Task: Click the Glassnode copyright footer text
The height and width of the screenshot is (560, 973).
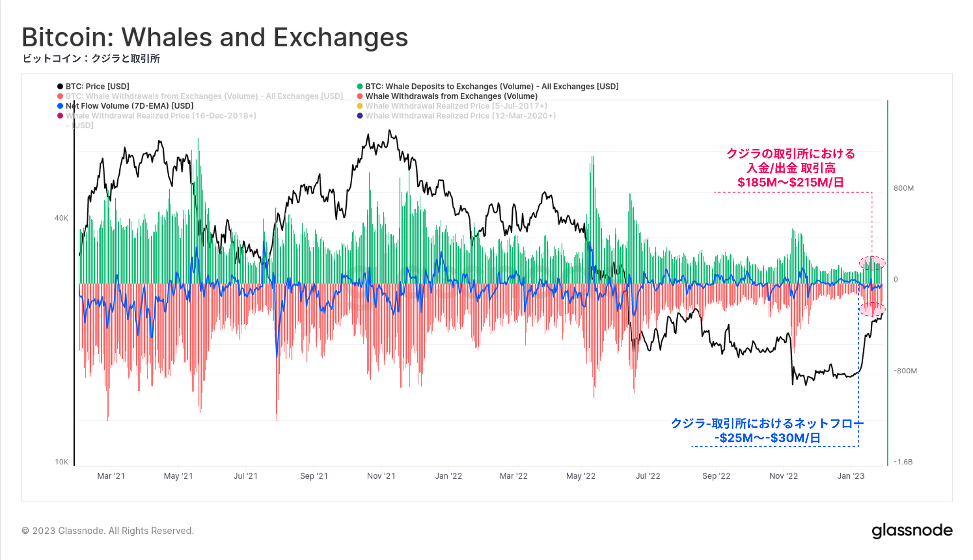Action: (108, 531)
